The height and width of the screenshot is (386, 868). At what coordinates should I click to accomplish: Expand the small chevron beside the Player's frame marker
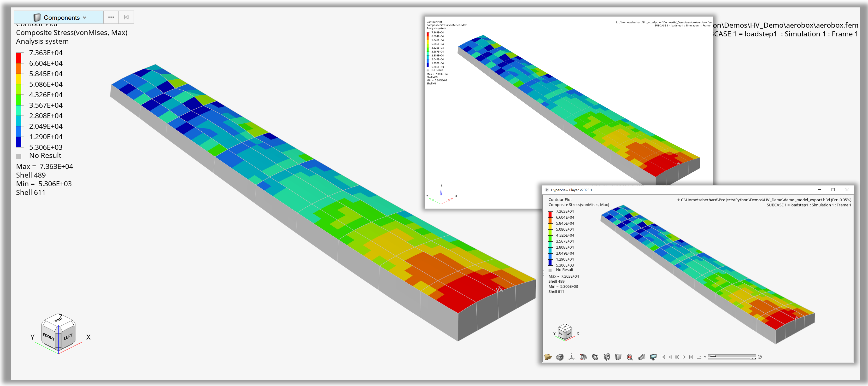705,357
